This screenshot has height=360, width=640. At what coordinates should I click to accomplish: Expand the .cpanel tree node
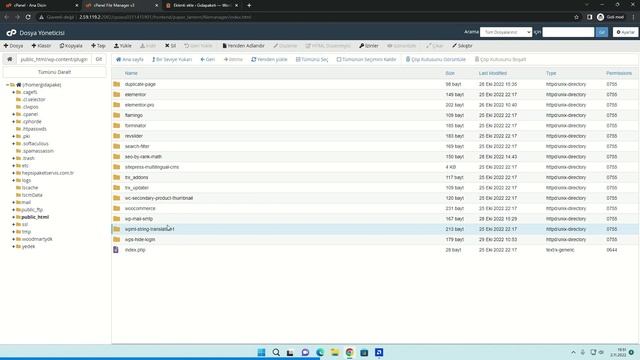tap(13, 114)
